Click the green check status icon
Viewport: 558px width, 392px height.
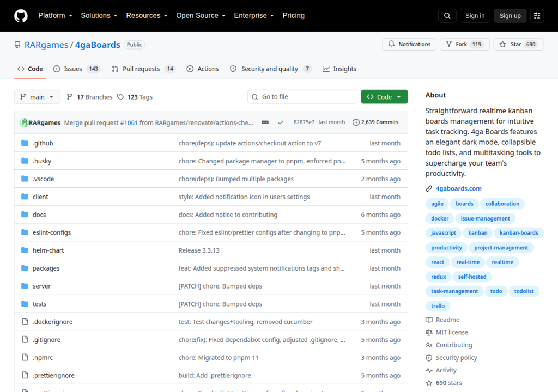tap(281, 122)
